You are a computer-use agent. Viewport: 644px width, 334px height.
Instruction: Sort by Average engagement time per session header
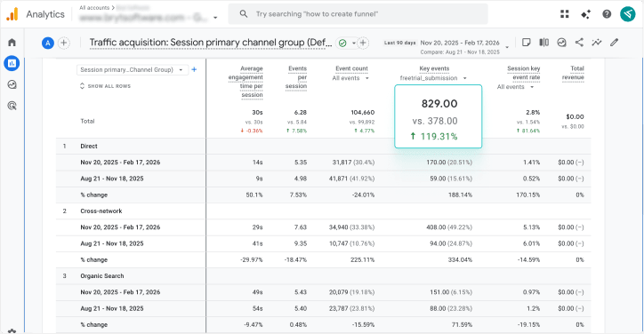(246, 82)
